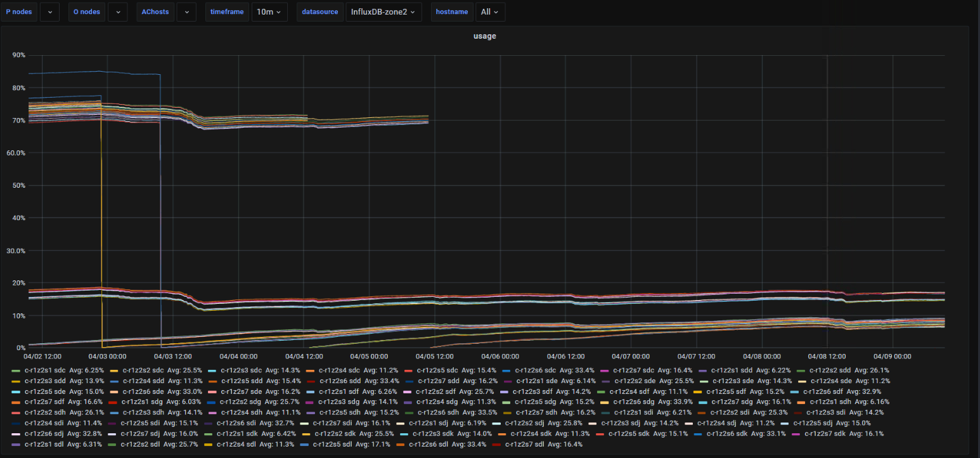
Task: Click the c-r1z2s7 sdk legend entry
Action: [x=838, y=434]
